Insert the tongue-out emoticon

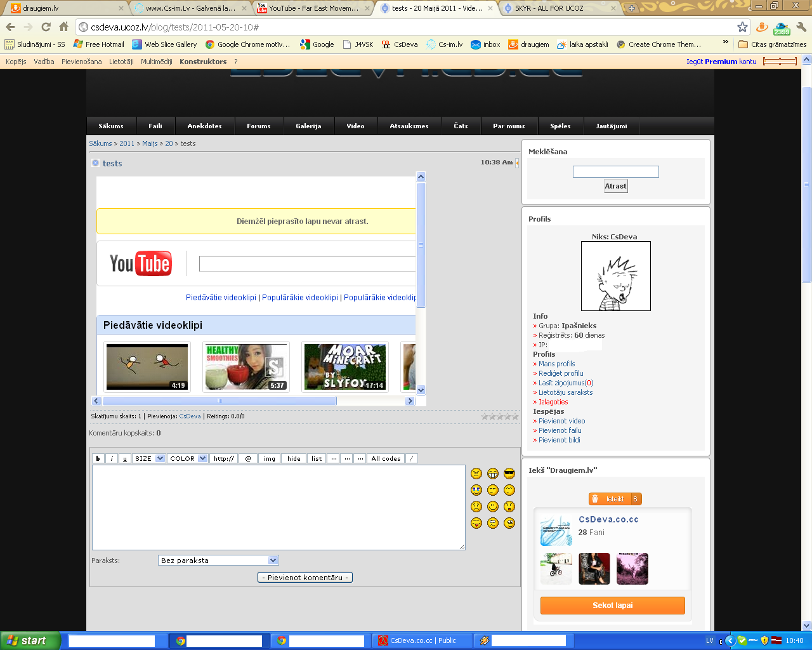coord(476,523)
